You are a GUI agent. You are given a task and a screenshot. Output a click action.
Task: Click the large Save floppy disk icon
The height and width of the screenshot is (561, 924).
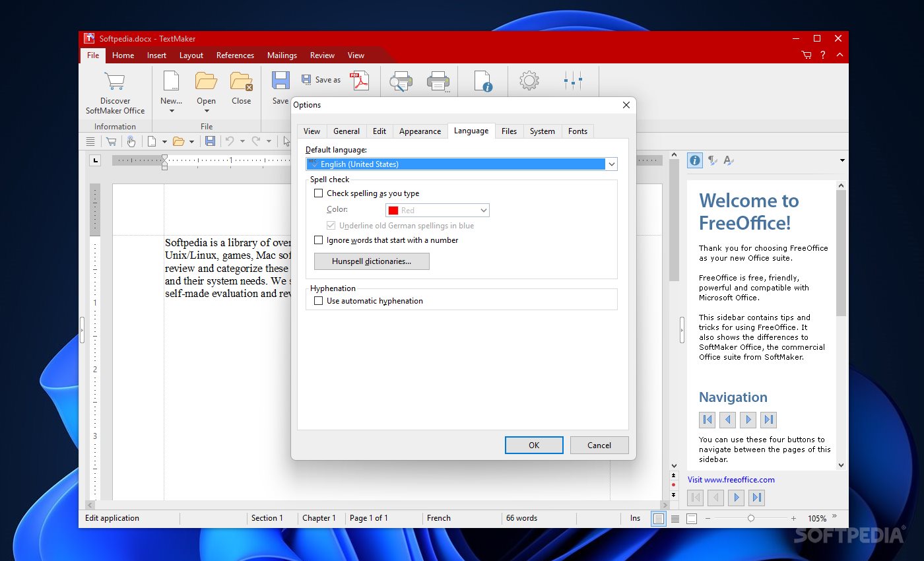click(280, 81)
